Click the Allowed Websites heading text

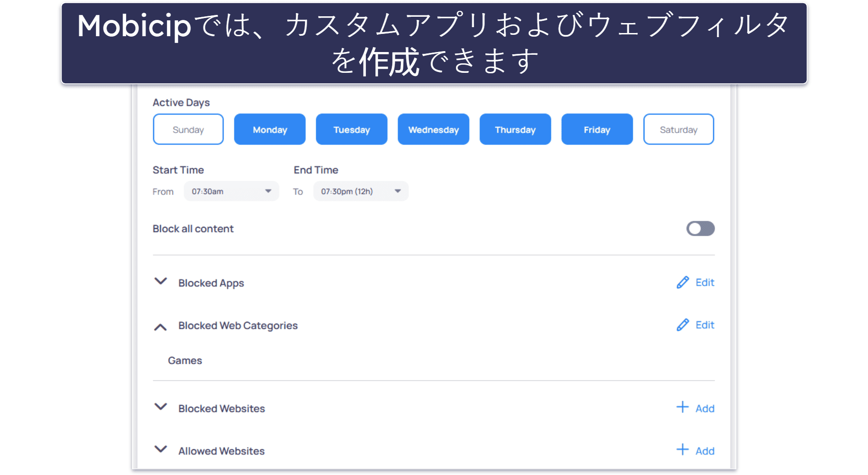pyautogui.click(x=222, y=451)
